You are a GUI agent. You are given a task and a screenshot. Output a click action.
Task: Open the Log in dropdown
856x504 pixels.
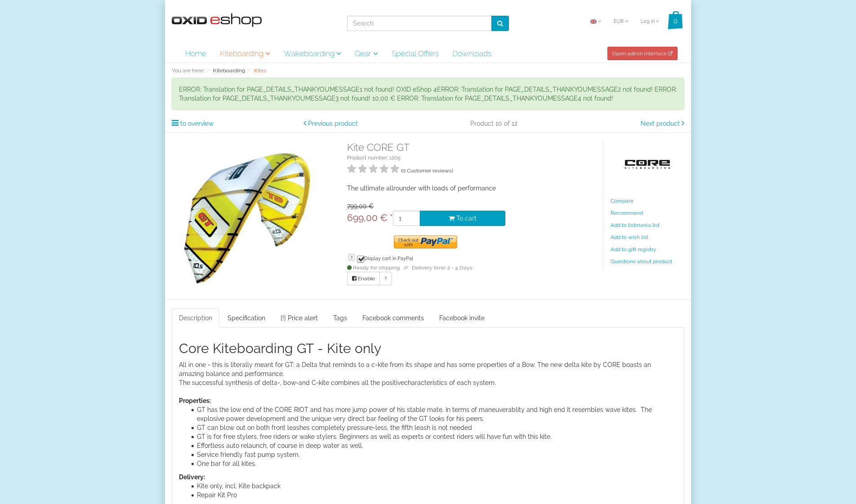point(650,21)
